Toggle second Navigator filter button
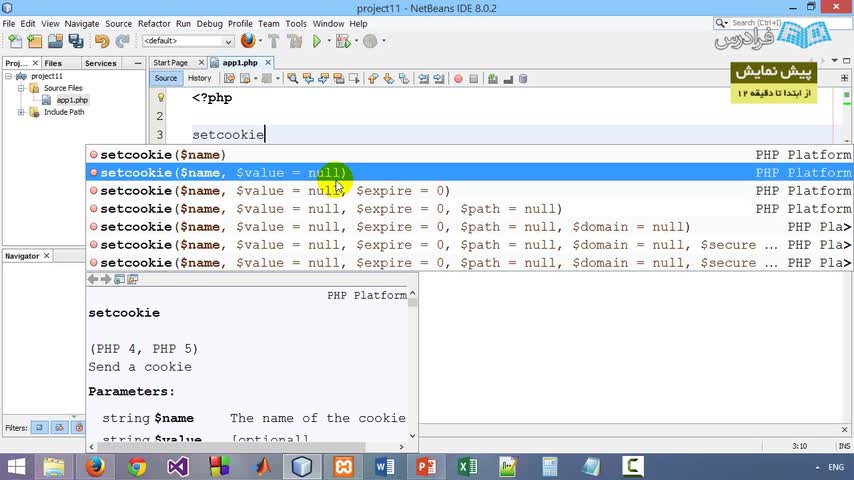This screenshot has width=854, height=480. tap(59, 428)
